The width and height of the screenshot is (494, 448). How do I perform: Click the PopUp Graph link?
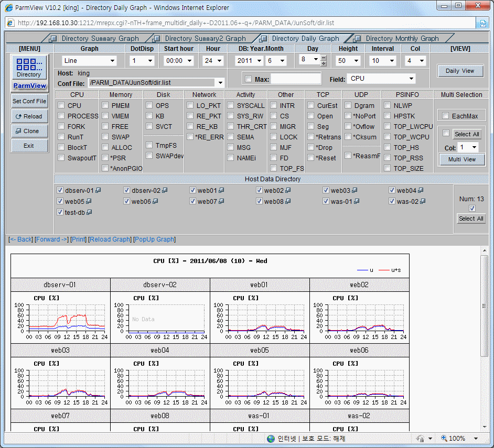154,239
